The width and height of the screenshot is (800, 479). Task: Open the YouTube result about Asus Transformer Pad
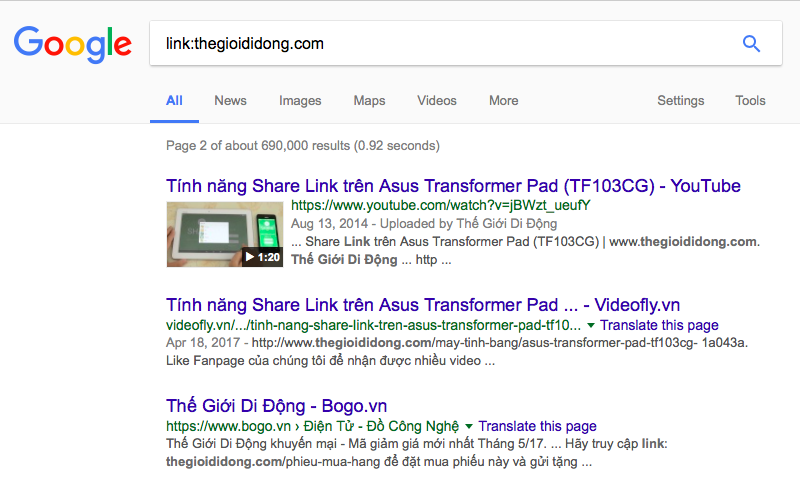pyautogui.click(x=453, y=186)
